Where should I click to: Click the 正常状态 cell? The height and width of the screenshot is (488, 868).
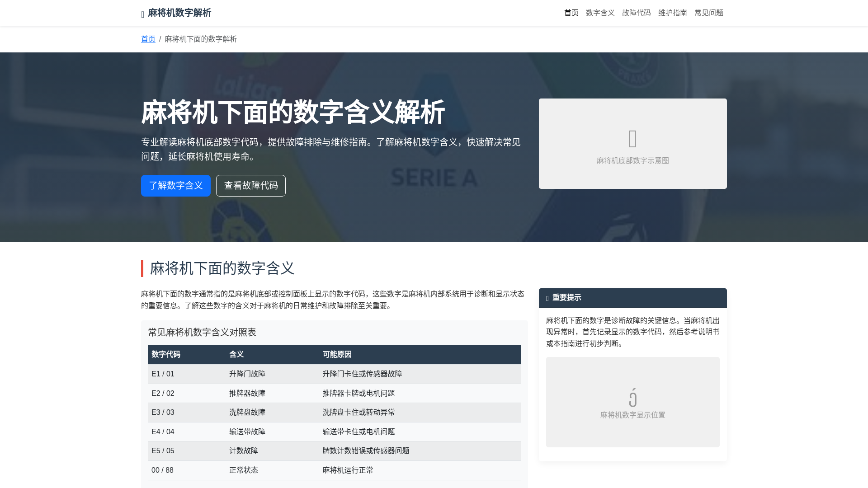[x=272, y=470]
